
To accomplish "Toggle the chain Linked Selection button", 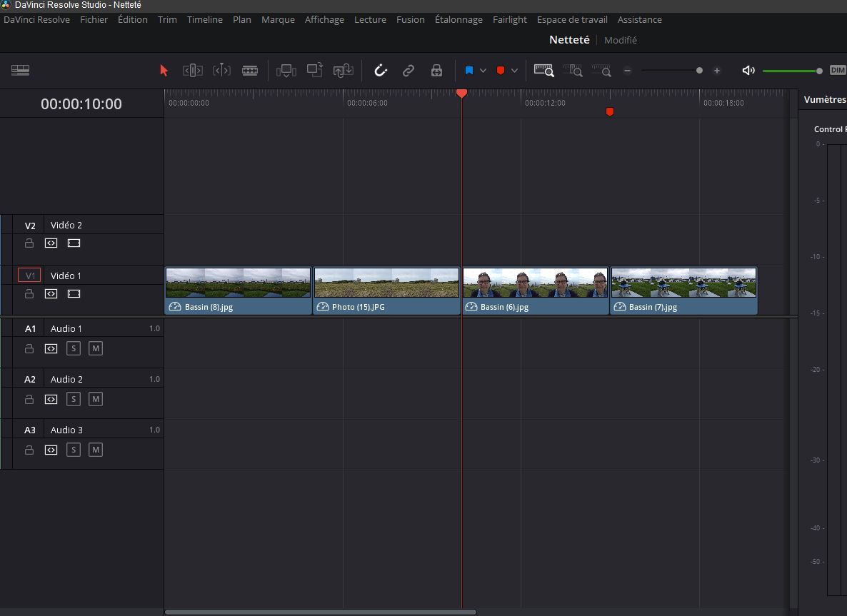I will [x=409, y=71].
